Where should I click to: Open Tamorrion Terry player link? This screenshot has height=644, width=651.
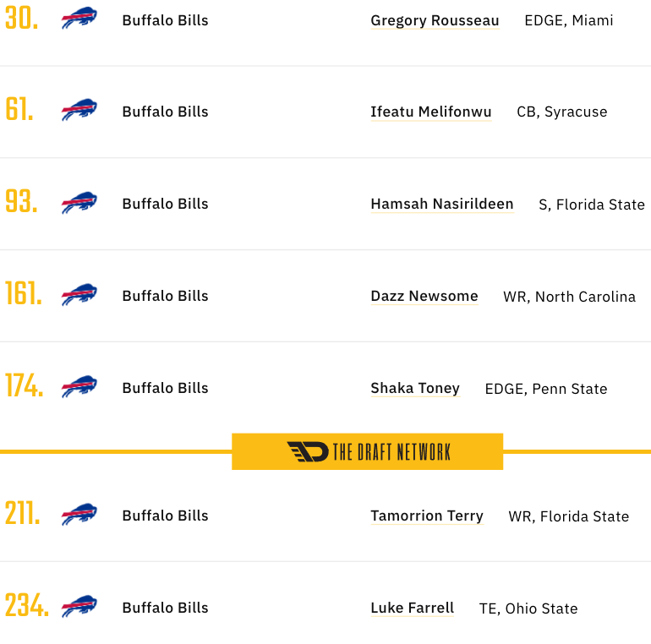click(427, 516)
